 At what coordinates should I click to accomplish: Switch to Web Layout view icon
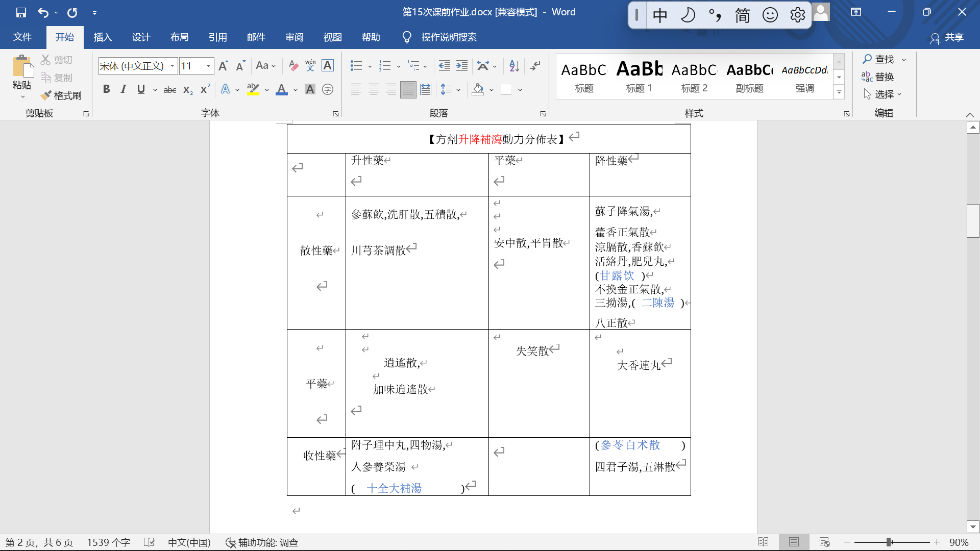pyautogui.click(x=824, y=542)
